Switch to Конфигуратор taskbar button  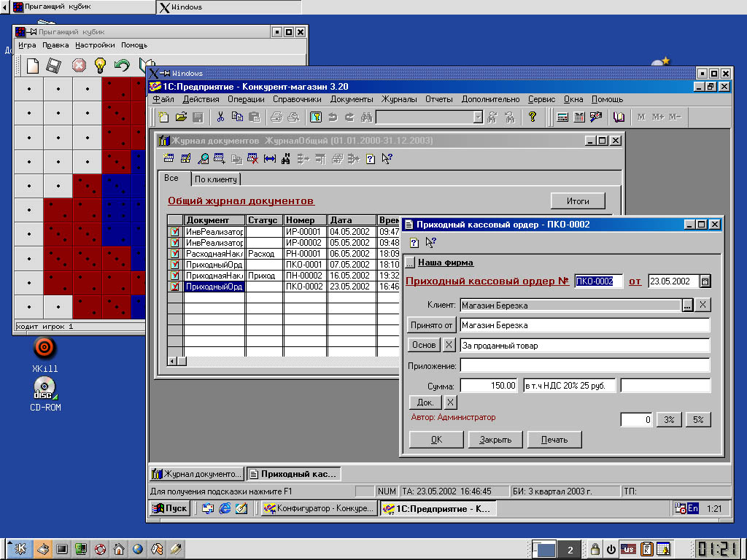coord(320,508)
